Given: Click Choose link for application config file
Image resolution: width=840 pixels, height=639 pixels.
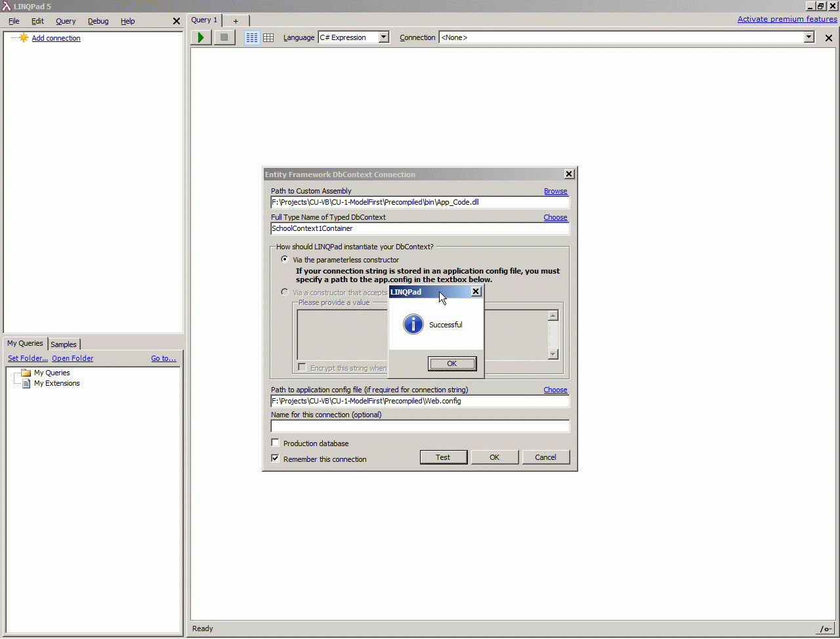Looking at the screenshot, I should click(x=556, y=390).
